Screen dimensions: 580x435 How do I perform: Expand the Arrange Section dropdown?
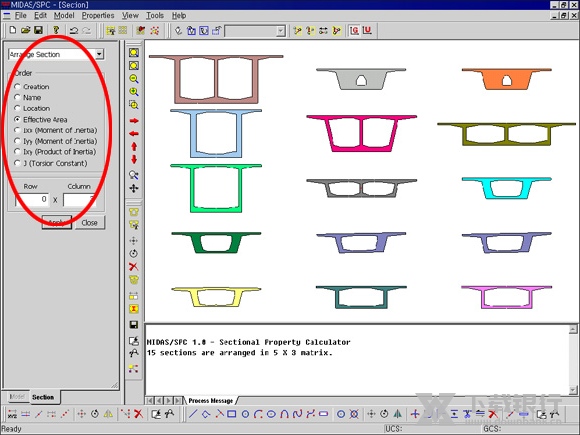pos(99,54)
